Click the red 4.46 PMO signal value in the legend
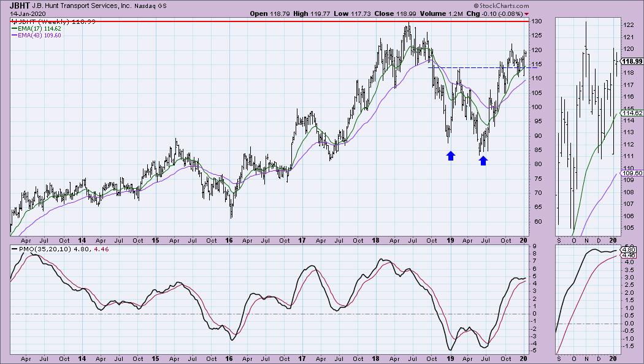This screenshot has width=644, height=364. point(101,249)
